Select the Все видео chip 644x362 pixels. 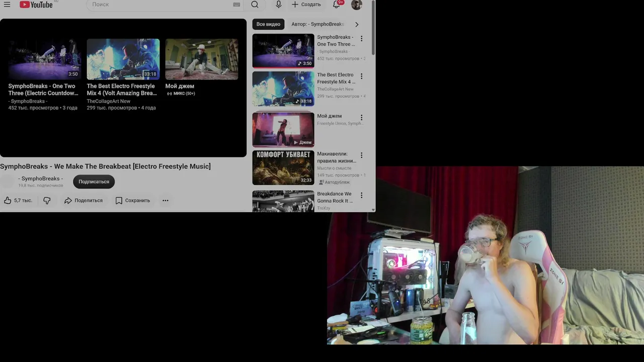click(x=268, y=24)
